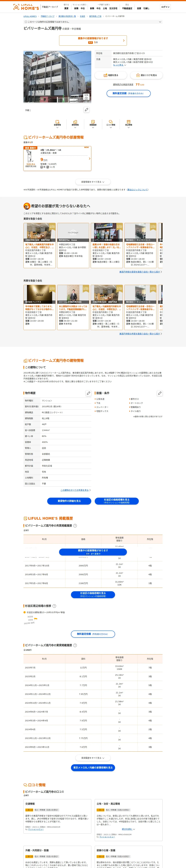
Task: Open 賃貸 in the top navigation
Action: pos(66,8)
